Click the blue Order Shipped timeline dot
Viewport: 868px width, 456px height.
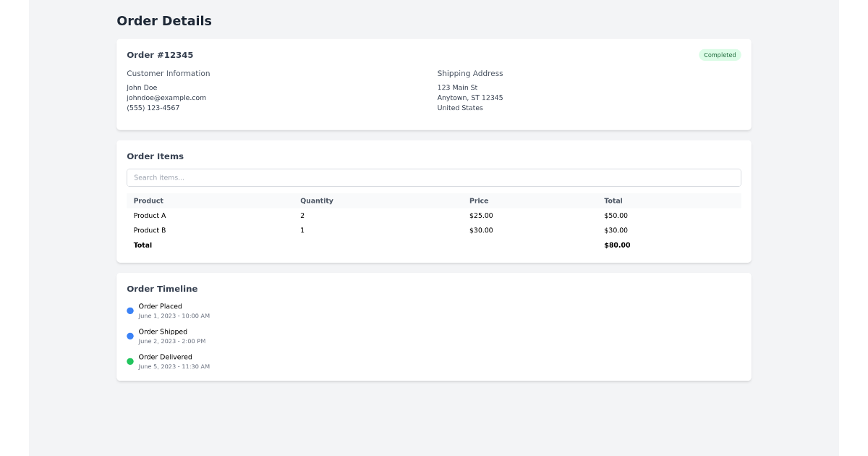tap(130, 336)
